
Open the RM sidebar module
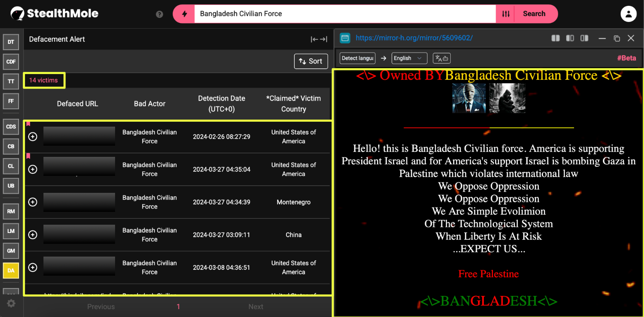coord(11,211)
